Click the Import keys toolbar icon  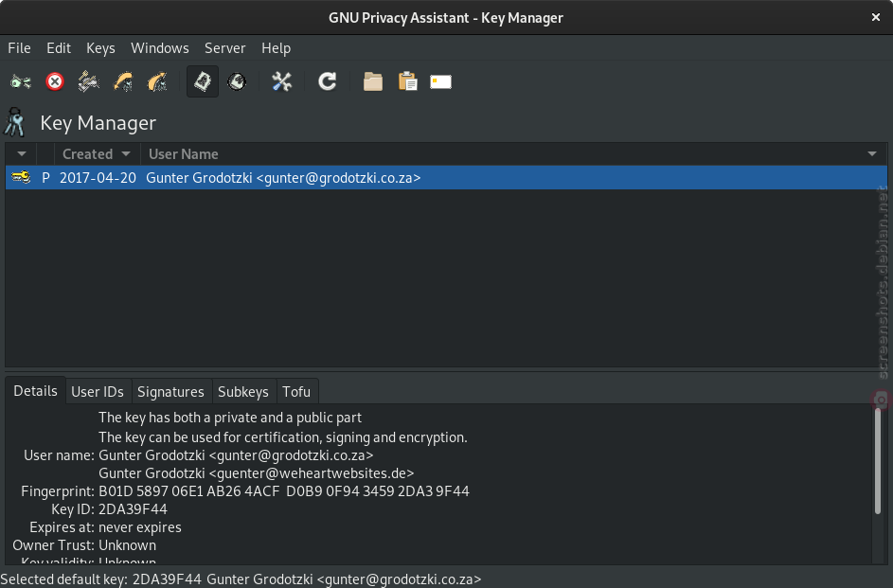[123, 82]
